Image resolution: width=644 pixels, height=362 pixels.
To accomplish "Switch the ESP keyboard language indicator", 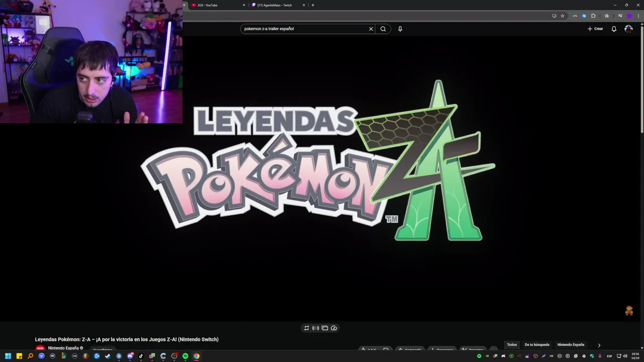I will click(609, 356).
